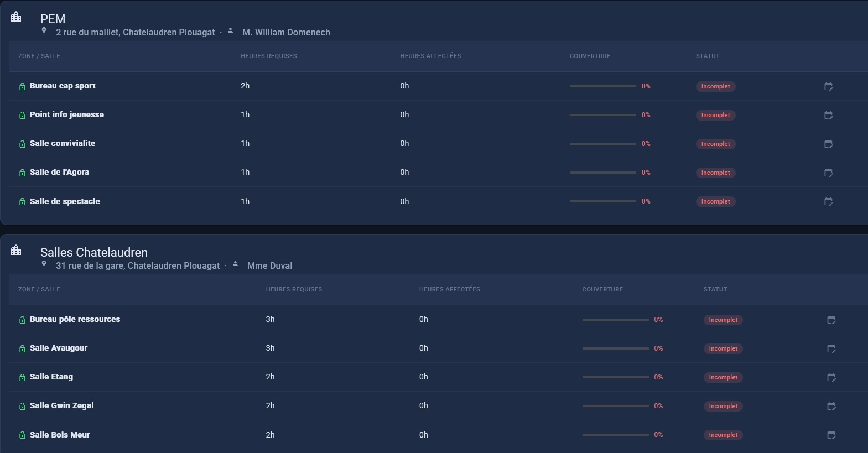Click the room name Bureau pôle ressources
Viewport: 868px width, 453px height.
tap(75, 319)
